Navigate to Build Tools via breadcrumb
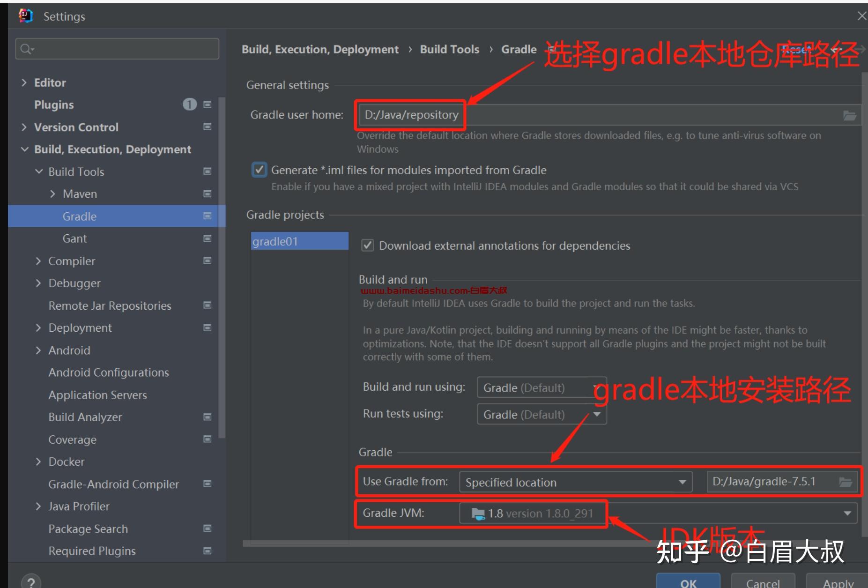Viewport: 868px width, 588px height. (x=449, y=49)
